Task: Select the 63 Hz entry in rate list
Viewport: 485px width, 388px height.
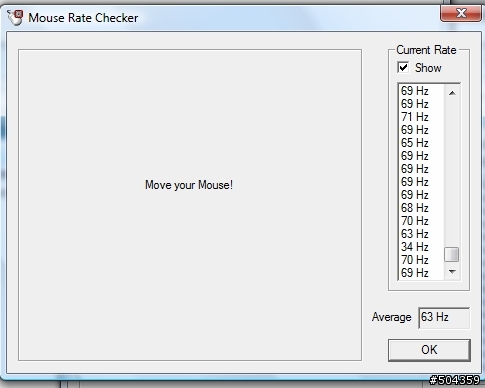Action: (422, 234)
